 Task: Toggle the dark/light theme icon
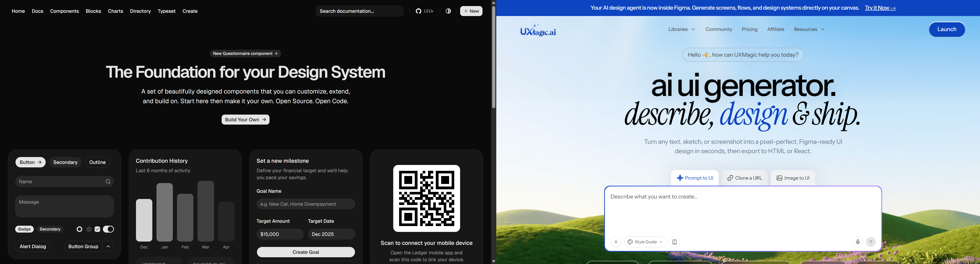tap(449, 11)
